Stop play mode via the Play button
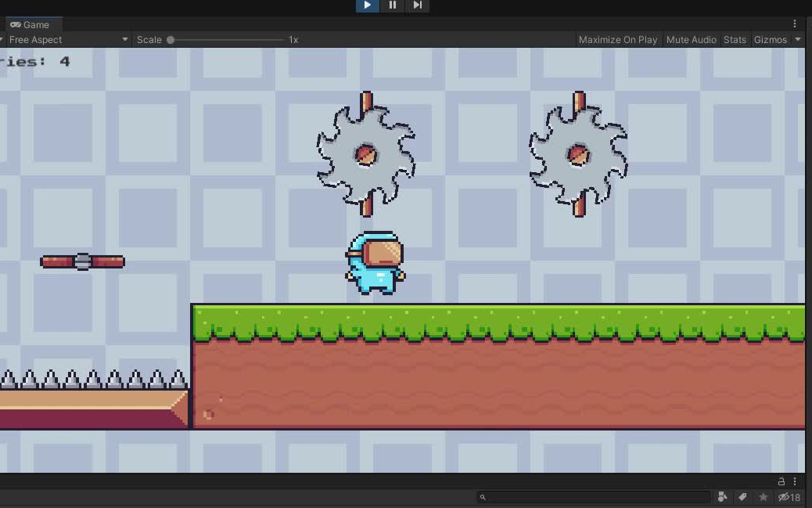Screen dimensions: 812x508 (367, 5)
